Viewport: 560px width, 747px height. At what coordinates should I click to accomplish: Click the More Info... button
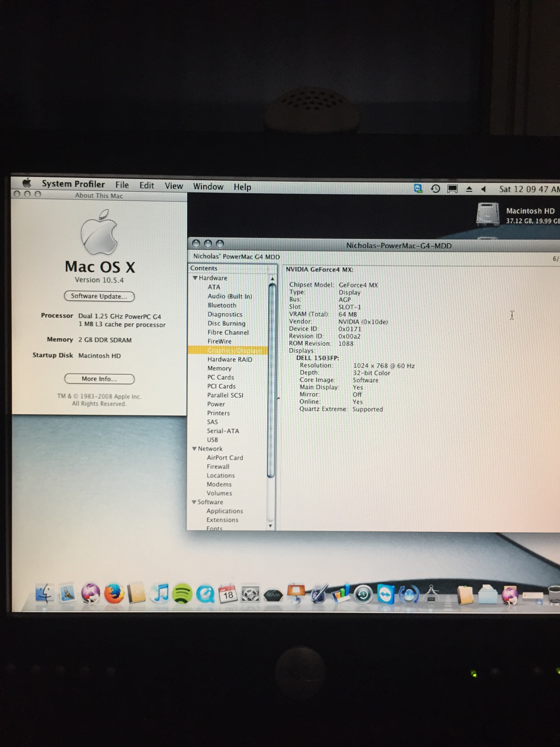[x=99, y=379]
